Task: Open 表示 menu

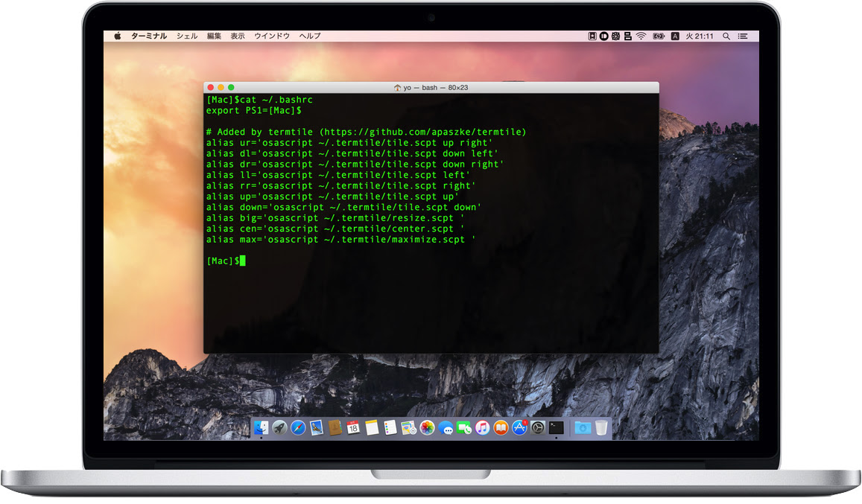Action: (x=238, y=36)
